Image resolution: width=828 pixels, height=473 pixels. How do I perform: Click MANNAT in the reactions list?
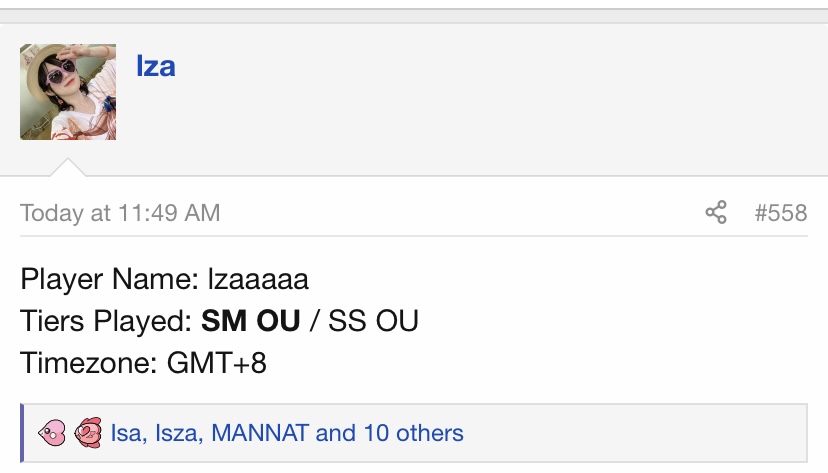coord(260,433)
